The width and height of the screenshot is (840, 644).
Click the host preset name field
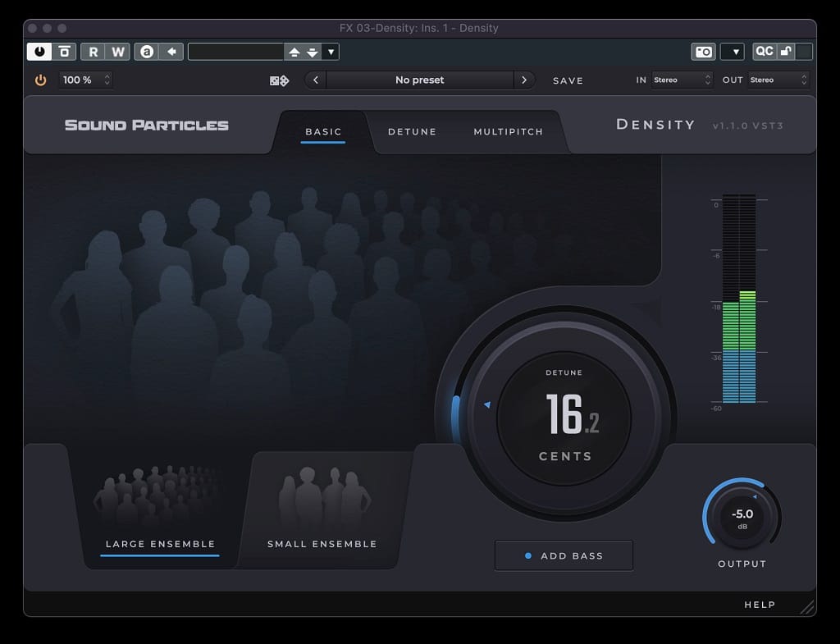click(235, 52)
